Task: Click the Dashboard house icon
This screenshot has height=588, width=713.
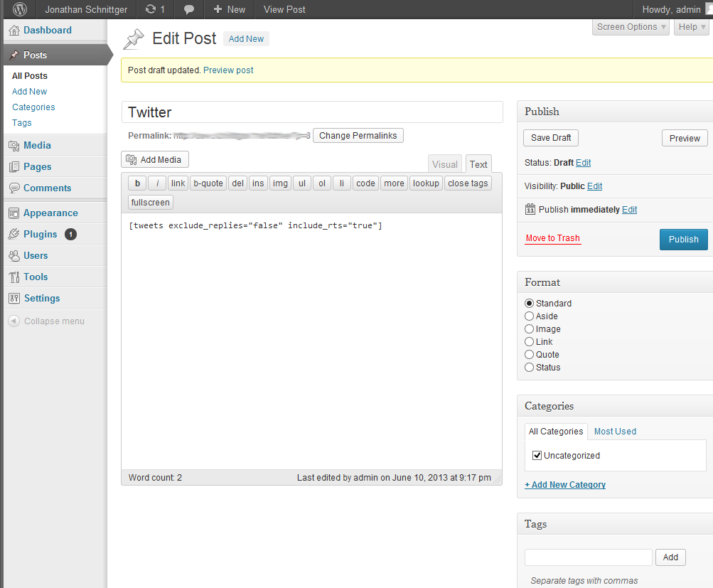Action: point(14,30)
